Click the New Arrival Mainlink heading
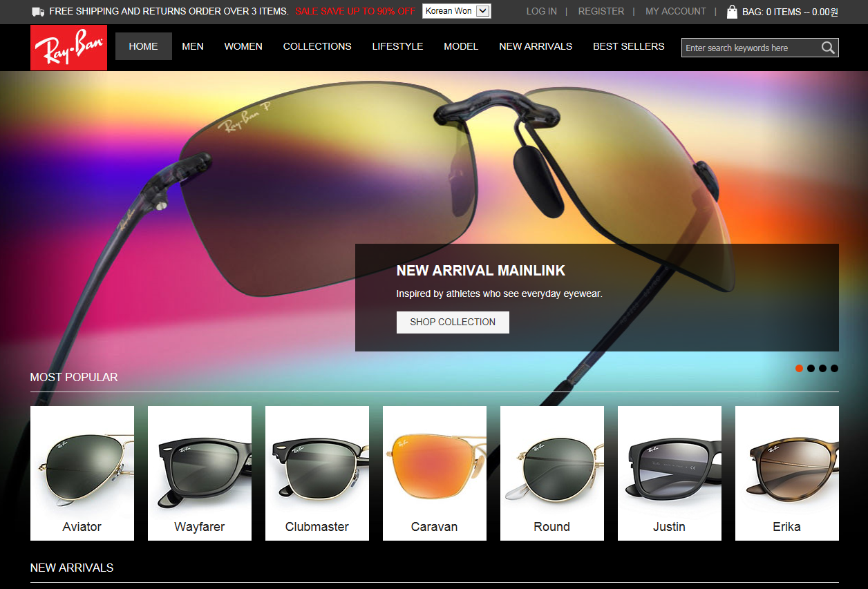This screenshot has height=589, width=868. coord(481,271)
